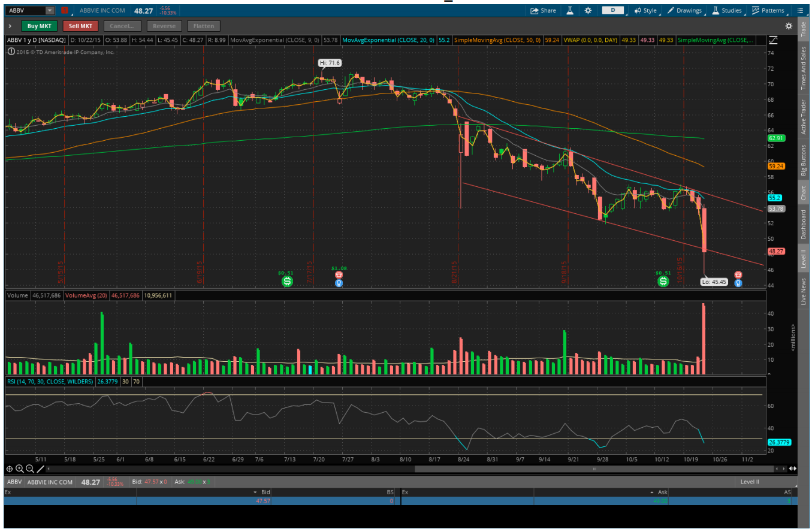Toggle the price axis chart mode icon
This screenshot has height=529, width=812.
(x=772, y=40)
